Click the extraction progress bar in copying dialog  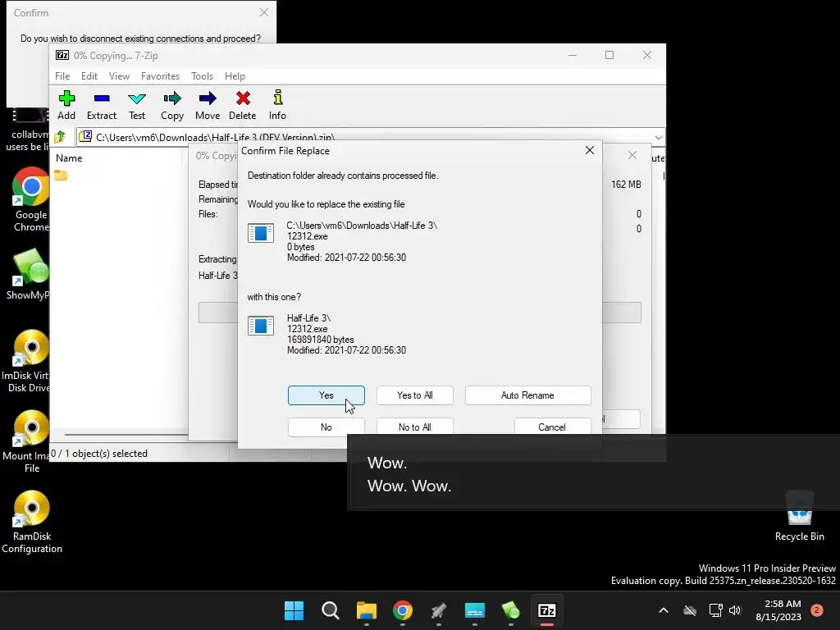[419, 313]
